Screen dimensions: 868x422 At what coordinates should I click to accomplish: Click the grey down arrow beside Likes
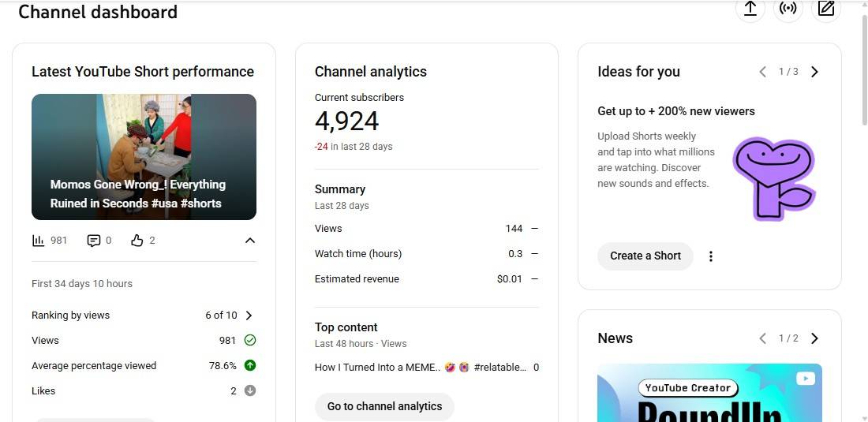pyautogui.click(x=250, y=391)
